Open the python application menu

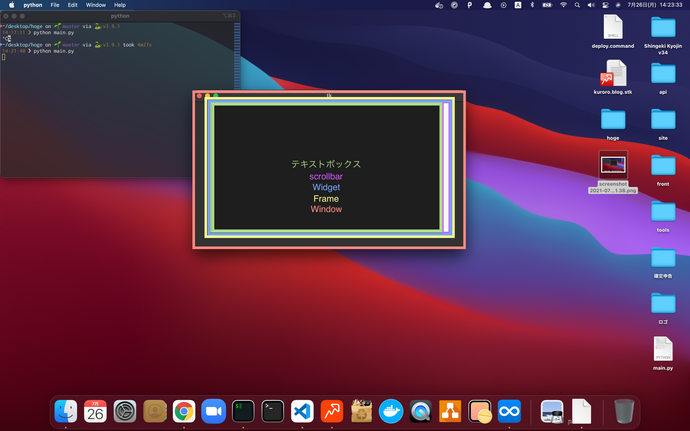tap(33, 5)
